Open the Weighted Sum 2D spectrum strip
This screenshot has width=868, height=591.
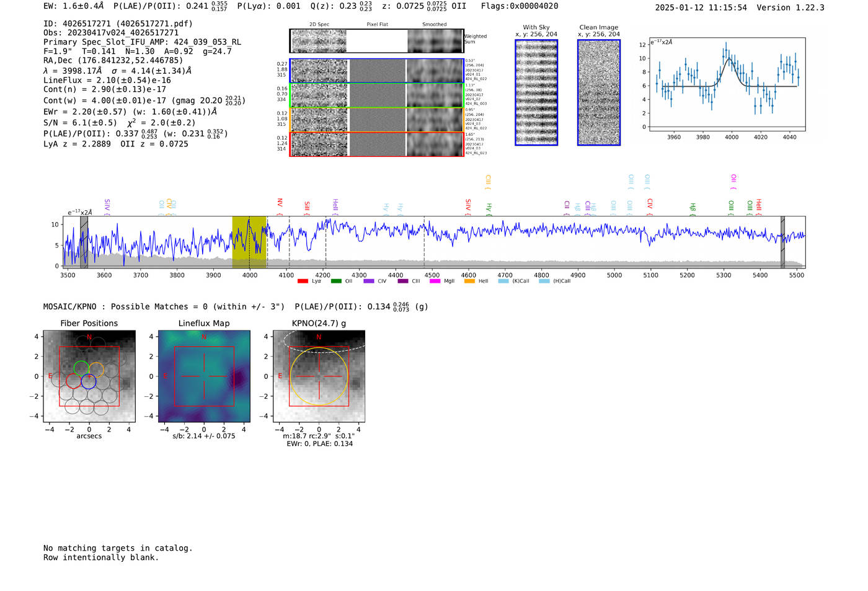pos(376,41)
